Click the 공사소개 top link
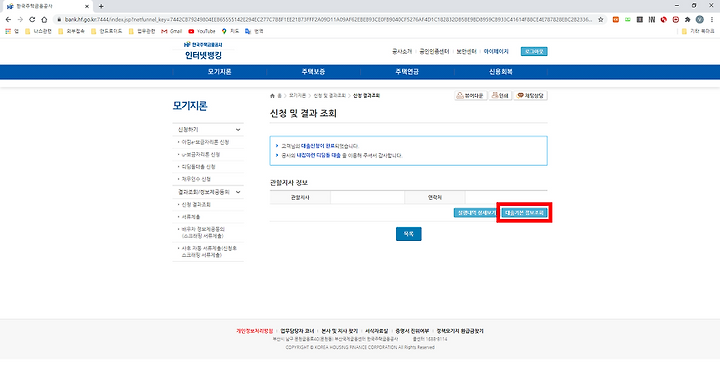The height and width of the screenshot is (389, 720). tap(402, 51)
